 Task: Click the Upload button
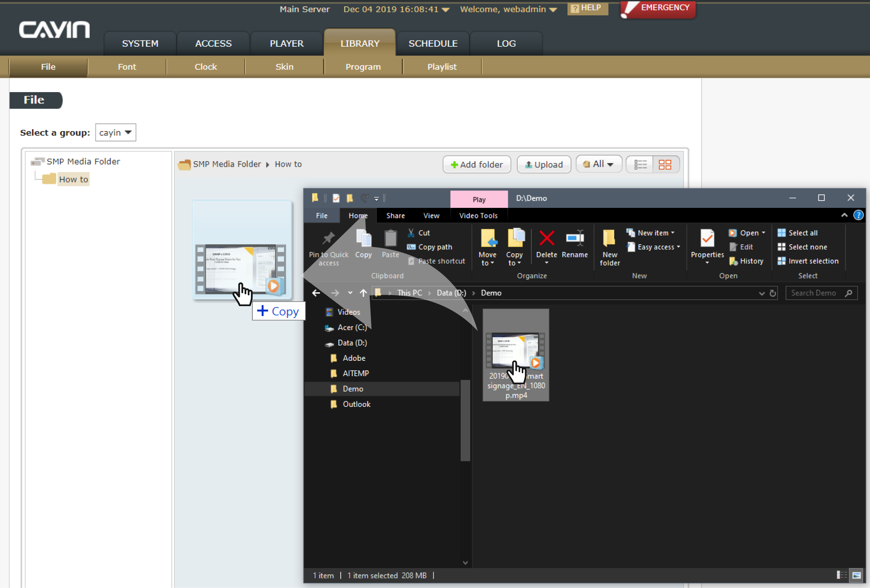544,164
